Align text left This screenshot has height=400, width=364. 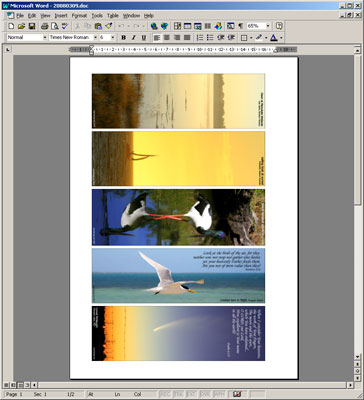click(x=157, y=38)
